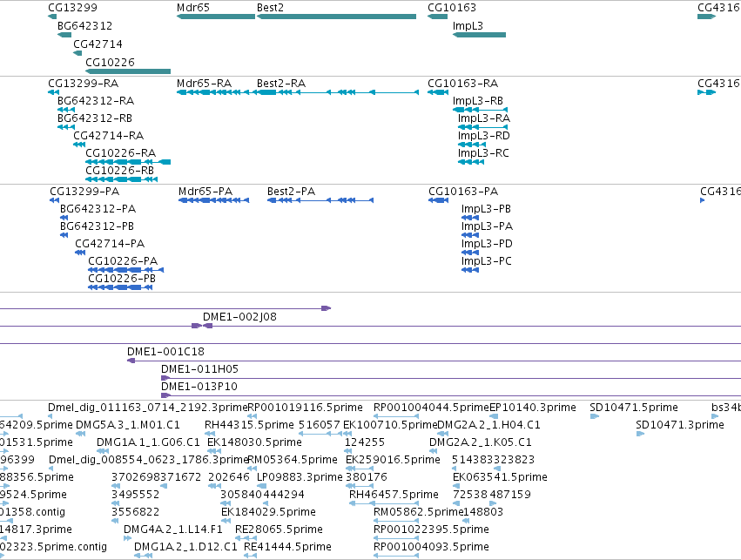Select the RE41444.5prime EST label

[288, 548]
